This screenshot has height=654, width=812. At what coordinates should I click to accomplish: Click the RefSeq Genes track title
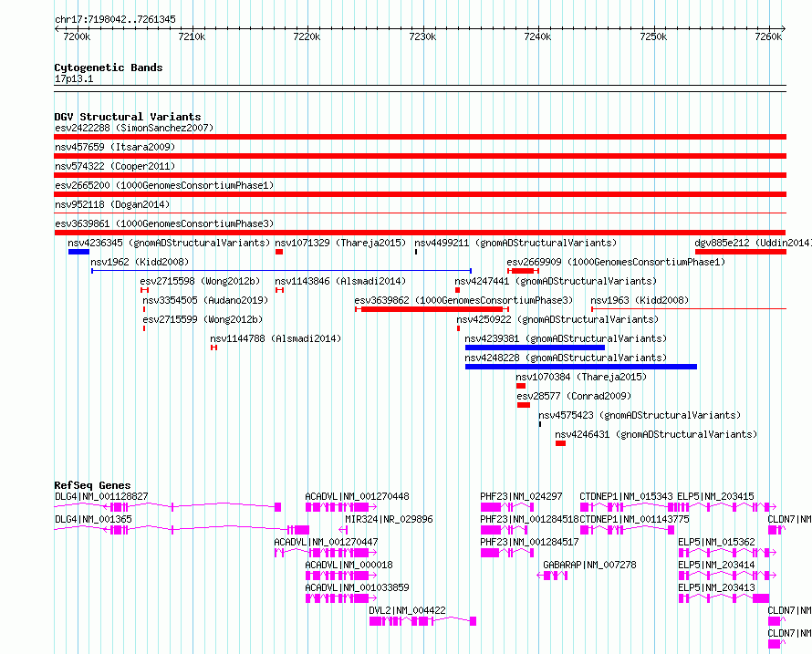[92, 485]
